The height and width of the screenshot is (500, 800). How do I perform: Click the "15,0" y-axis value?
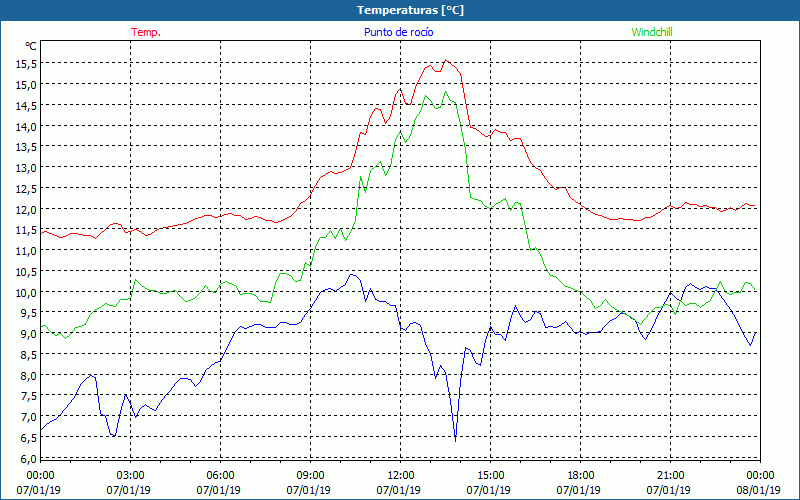pyautogui.click(x=26, y=85)
